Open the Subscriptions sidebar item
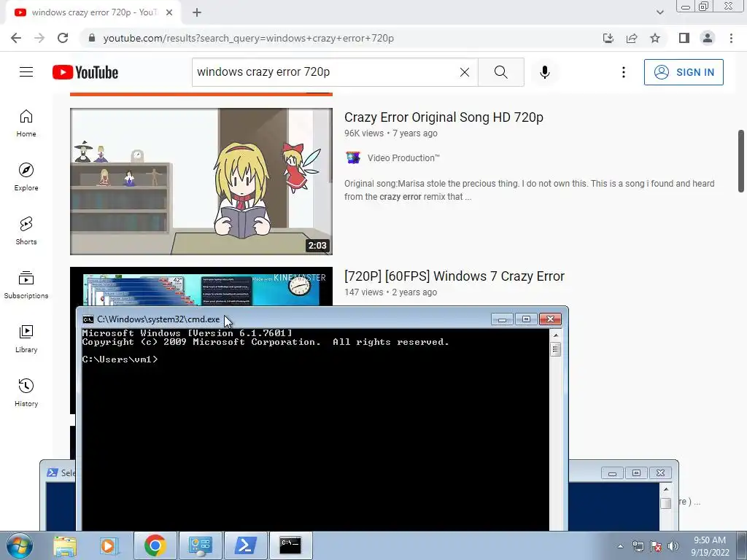 26,285
